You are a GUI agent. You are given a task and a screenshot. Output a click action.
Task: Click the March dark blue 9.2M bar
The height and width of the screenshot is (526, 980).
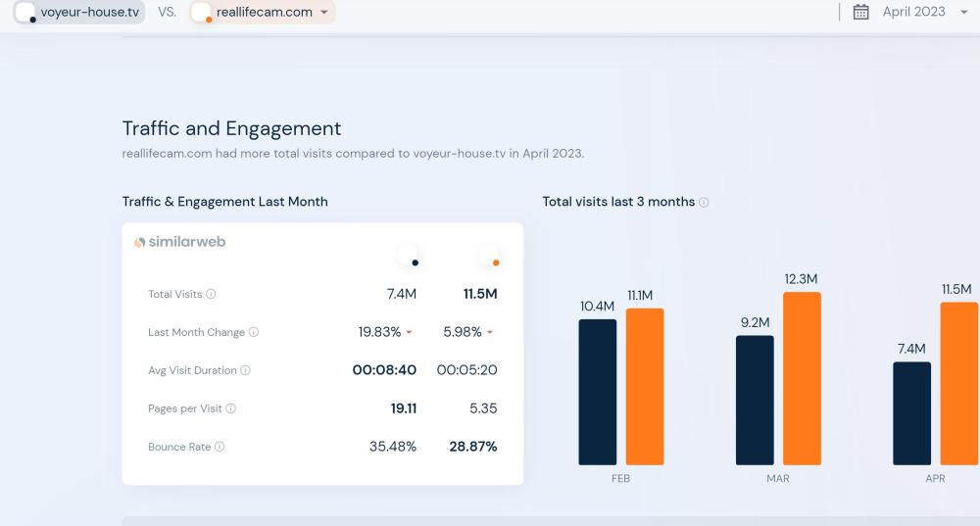(755, 400)
